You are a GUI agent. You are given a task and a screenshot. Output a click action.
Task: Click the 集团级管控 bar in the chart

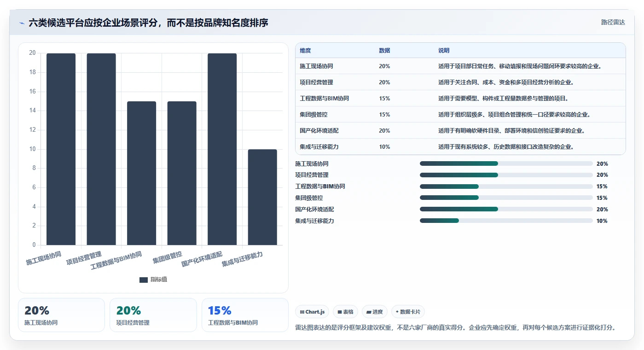point(182,173)
